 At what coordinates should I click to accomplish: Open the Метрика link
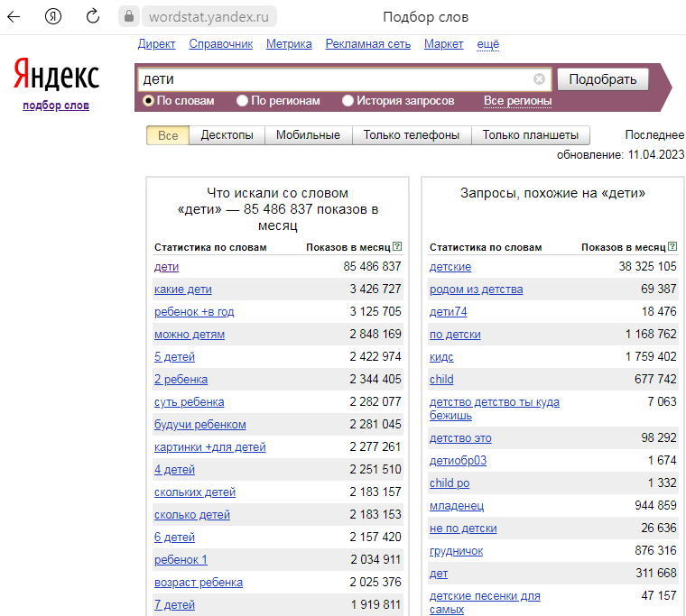[x=289, y=43]
